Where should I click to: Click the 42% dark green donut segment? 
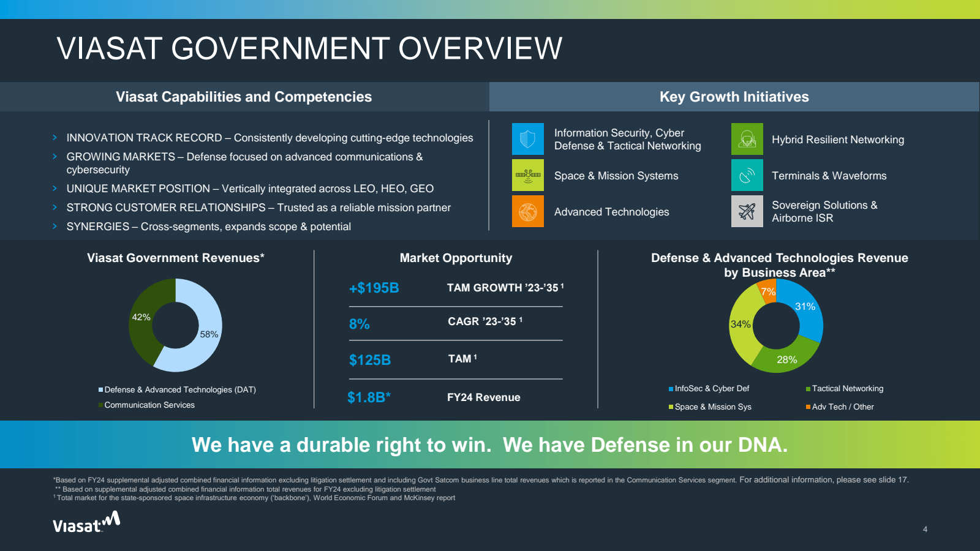(x=141, y=318)
